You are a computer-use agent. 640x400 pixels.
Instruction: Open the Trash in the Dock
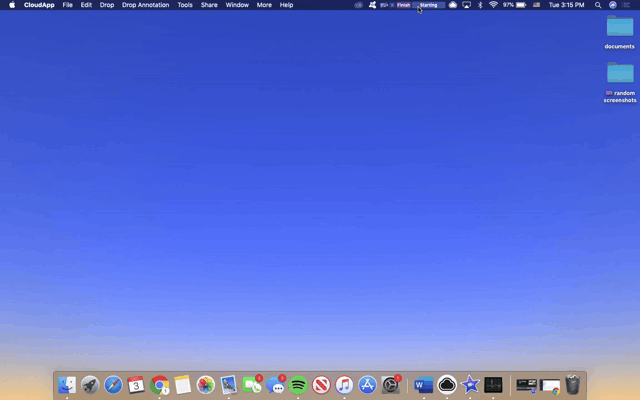[x=573, y=385]
